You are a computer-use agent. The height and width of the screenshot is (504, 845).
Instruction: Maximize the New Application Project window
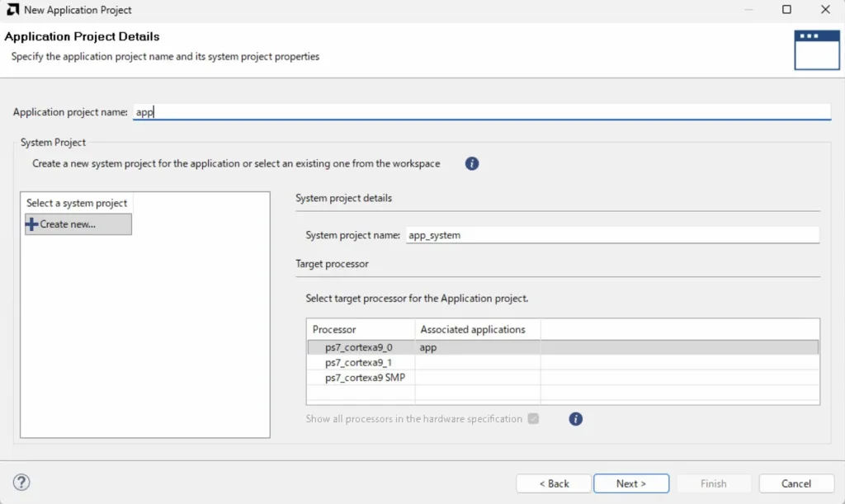point(786,10)
